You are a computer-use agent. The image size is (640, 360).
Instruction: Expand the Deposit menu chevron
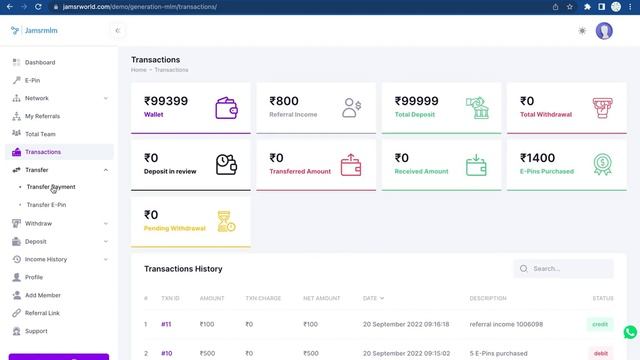coord(106,242)
